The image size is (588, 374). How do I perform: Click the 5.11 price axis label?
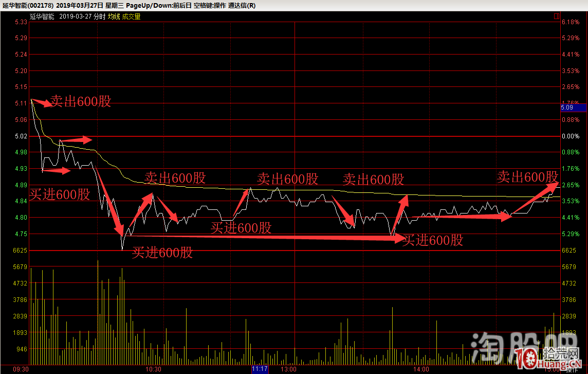click(21, 103)
